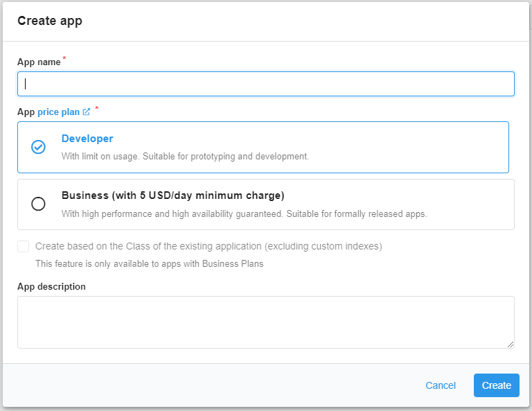
Task: Click the red asterisk next to App name
Action: pos(65,60)
